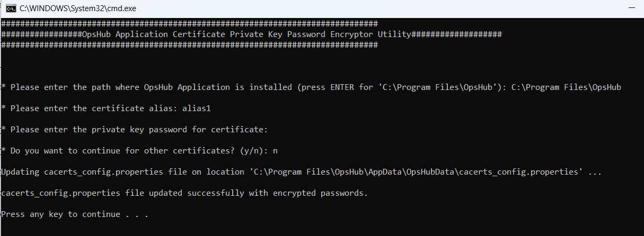644x236 pixels.
Task: Click the 'n' answer after (y/n)
Action: click(275, 151)
